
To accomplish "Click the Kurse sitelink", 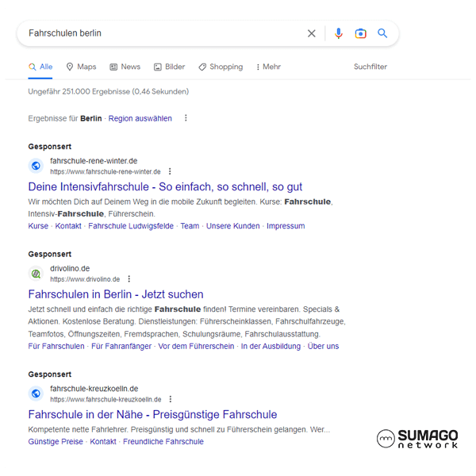I will (x=38, y=226).
